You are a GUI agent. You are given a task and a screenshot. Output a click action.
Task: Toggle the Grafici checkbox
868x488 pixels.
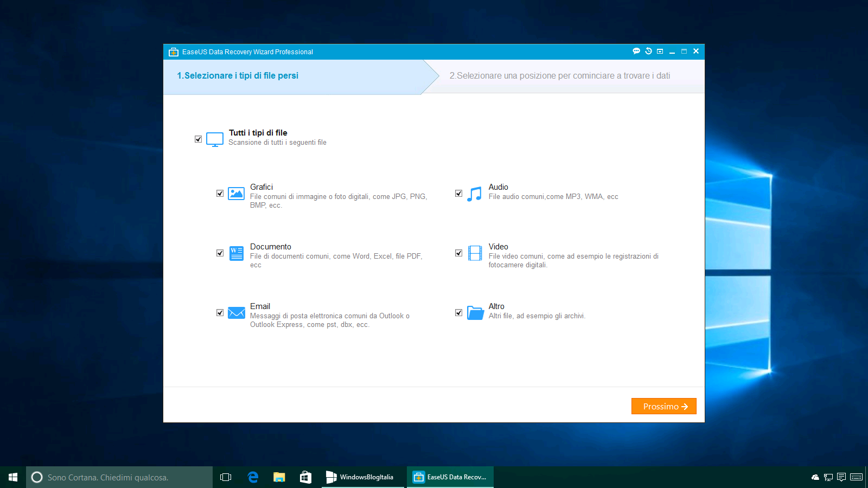(x=220, y=194)
